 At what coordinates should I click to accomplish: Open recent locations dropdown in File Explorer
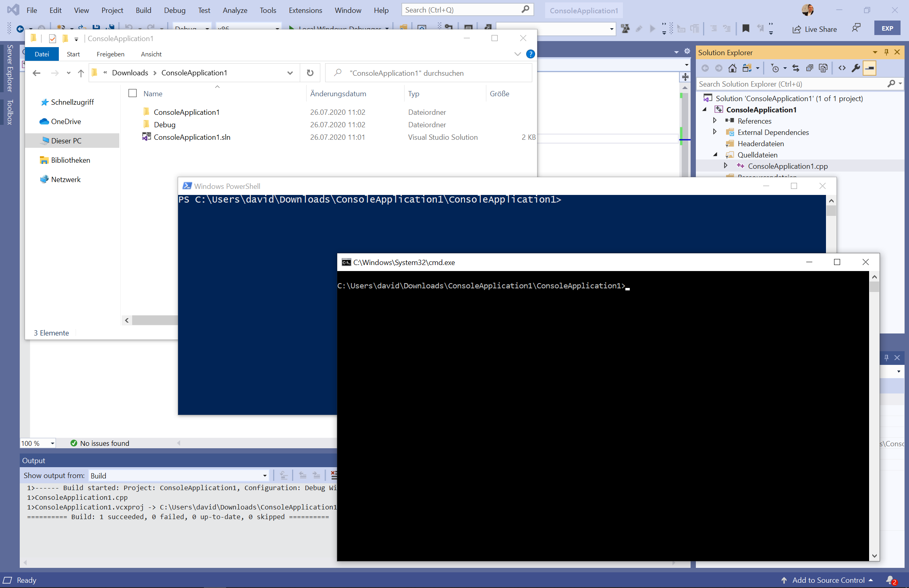[68, 73]
